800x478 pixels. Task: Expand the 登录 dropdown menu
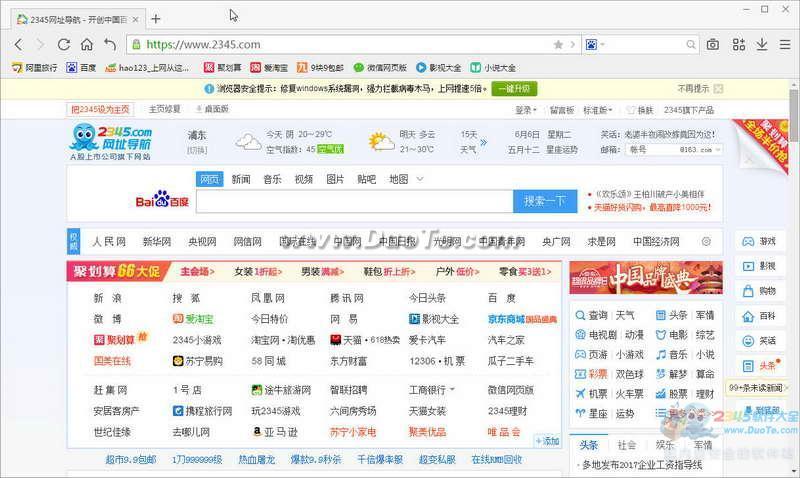[526, 110]
